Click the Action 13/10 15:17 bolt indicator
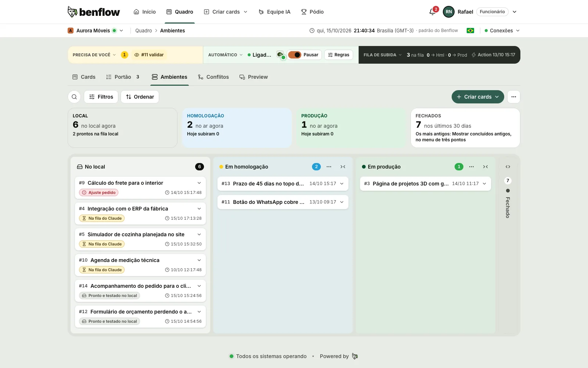This screenshot has height=368, width=588. coord(493,55)
